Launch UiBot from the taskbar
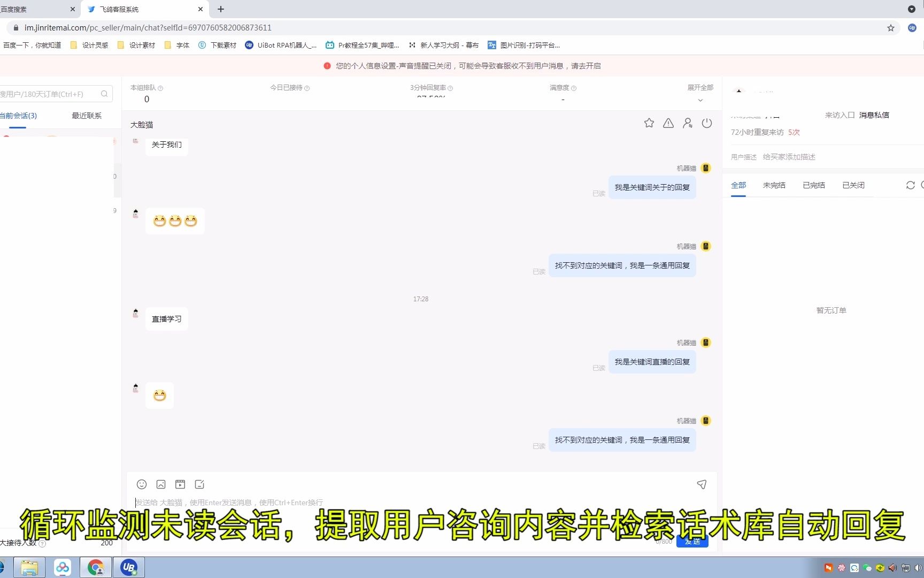924x578 pixels. click(128, 567)
